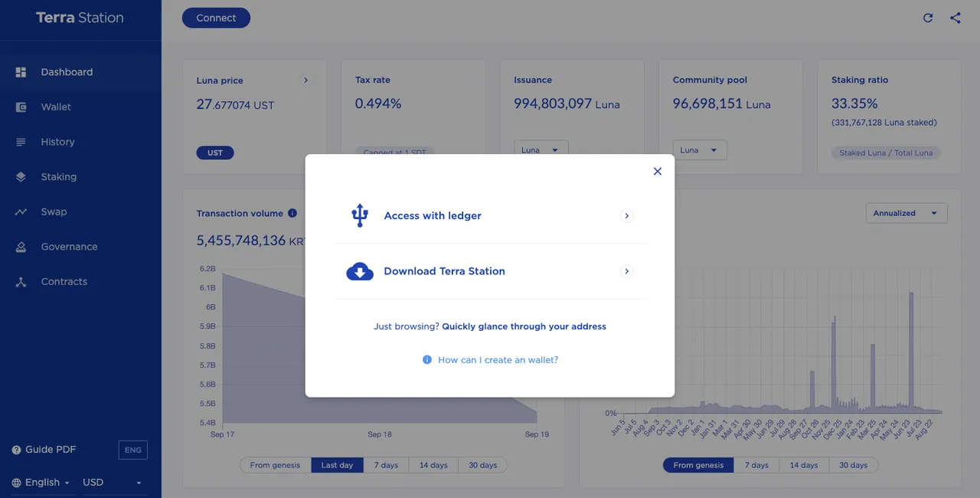Select Last day range for Transaction volume

[x=337, y=465]
